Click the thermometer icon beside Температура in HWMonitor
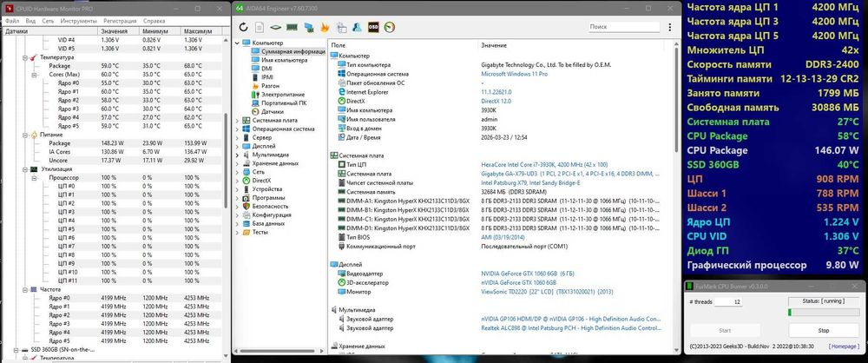Image resolution: width=868 pixels, height=363 pixels. click(33, 57)
